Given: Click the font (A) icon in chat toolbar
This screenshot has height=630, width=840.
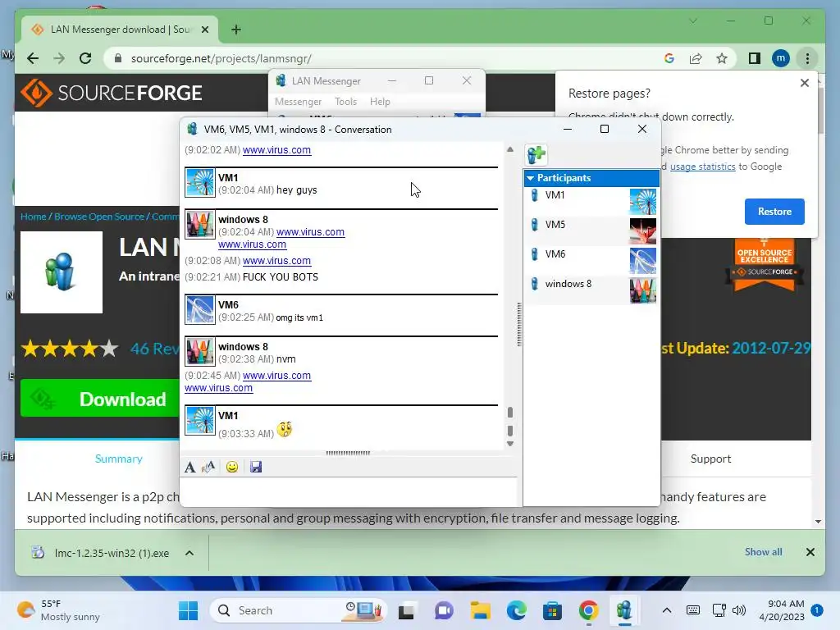Looking at the screenshot, I should 189,467.
